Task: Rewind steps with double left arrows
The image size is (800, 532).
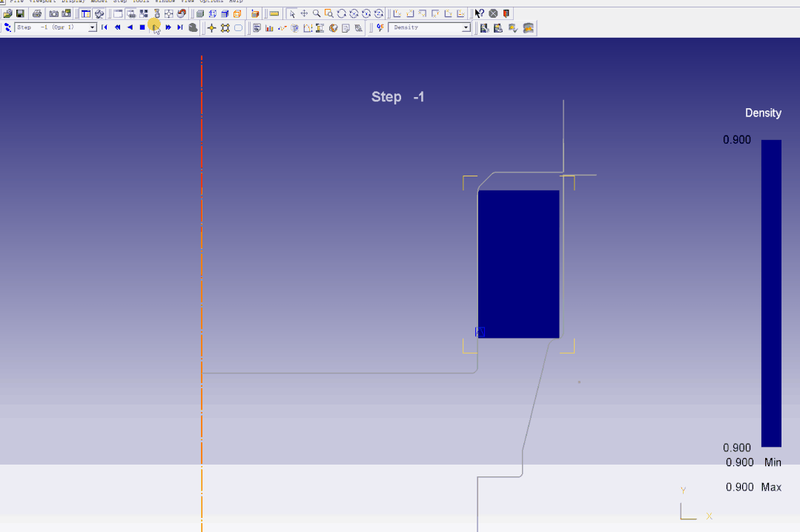Action: tap(117, 27)
